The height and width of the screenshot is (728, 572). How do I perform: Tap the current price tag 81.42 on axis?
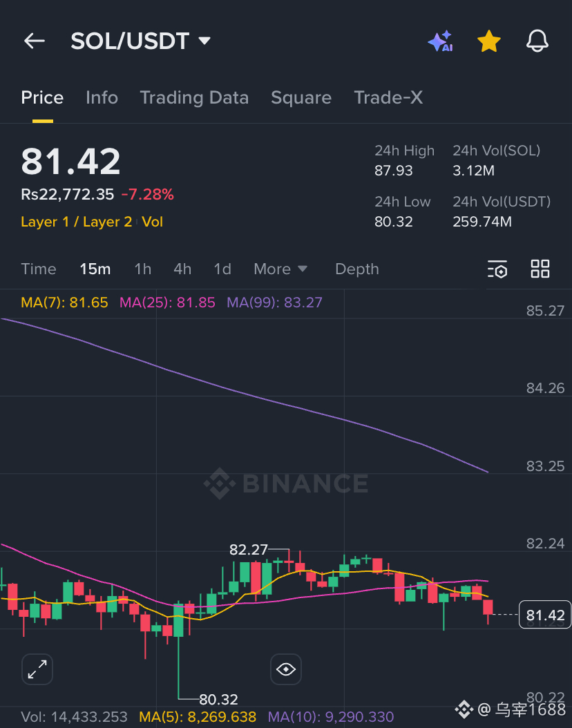click(545, 615)
